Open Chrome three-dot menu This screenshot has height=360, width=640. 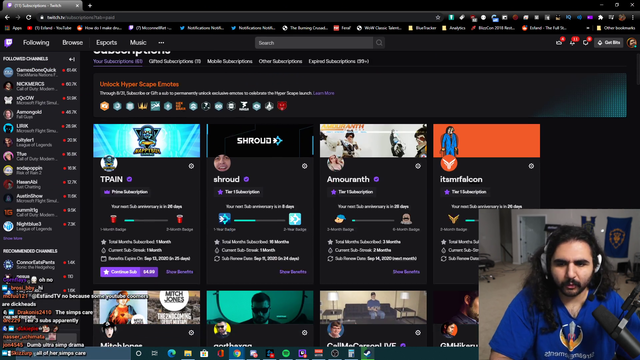pyautogui.click(x=633, y=17)
